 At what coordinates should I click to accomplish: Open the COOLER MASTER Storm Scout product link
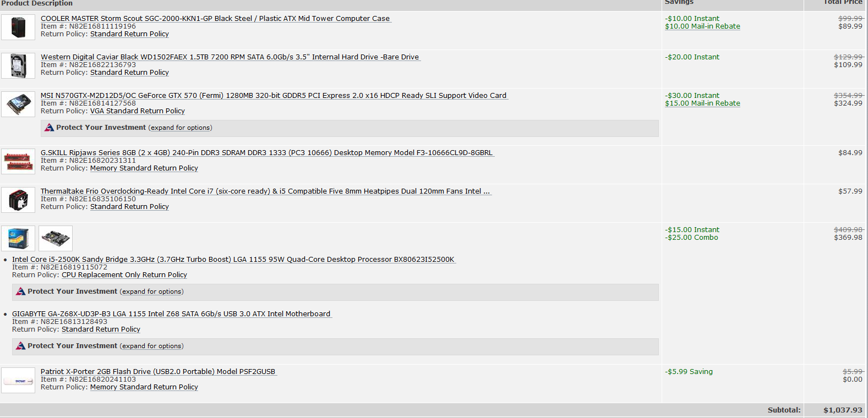[215, 18]
